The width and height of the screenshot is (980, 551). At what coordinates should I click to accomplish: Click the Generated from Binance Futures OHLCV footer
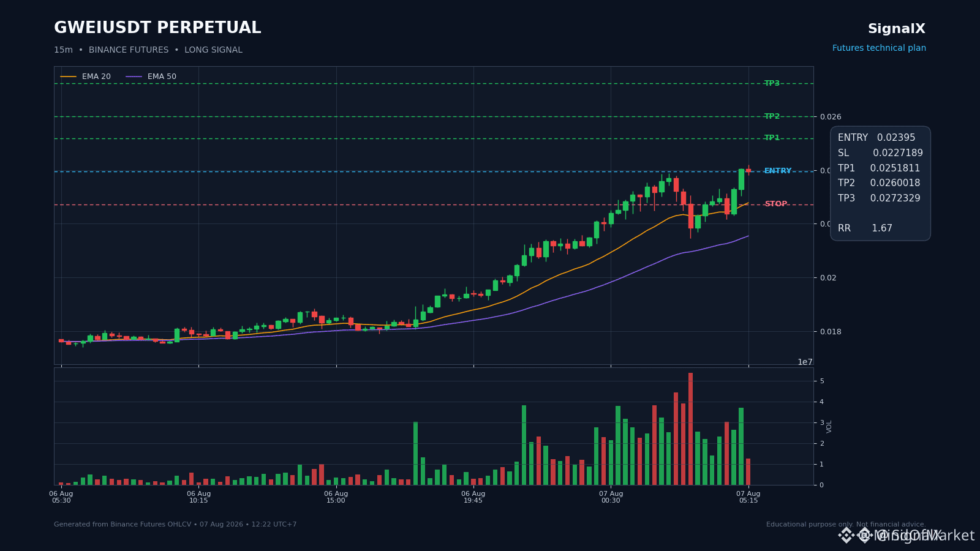175,525
